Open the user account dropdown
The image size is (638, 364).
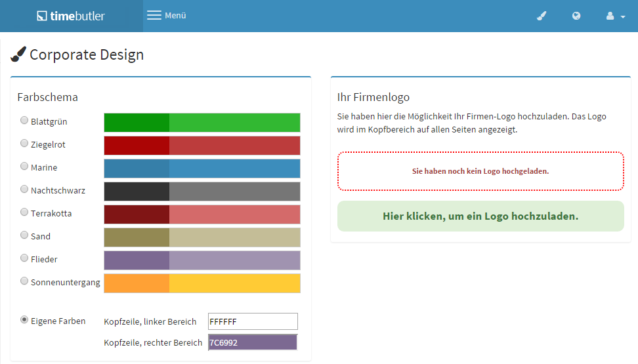click(x=615, y=16)
